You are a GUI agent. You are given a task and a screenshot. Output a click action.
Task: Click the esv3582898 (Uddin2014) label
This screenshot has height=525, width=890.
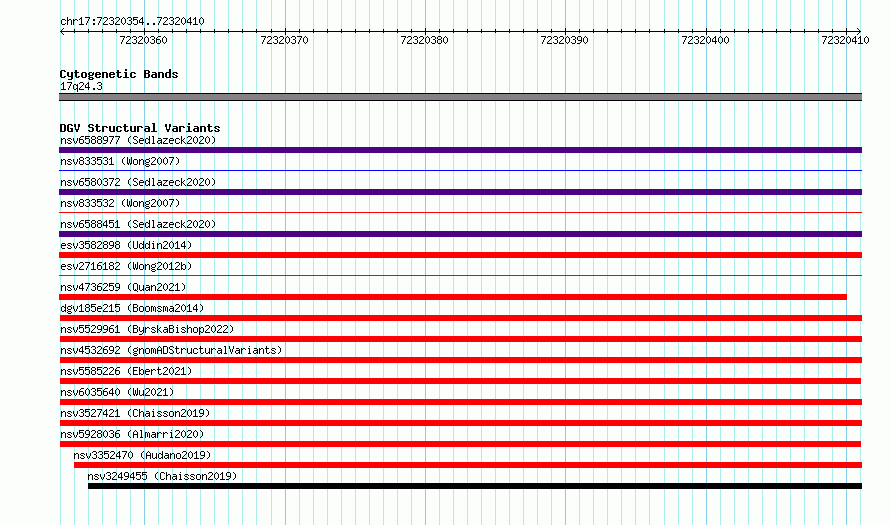(126, 245)
